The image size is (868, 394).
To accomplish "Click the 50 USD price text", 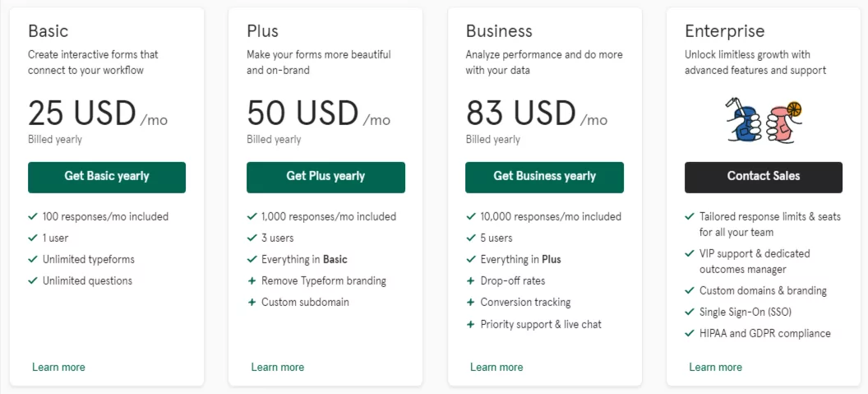I will [x=302, y=113].
